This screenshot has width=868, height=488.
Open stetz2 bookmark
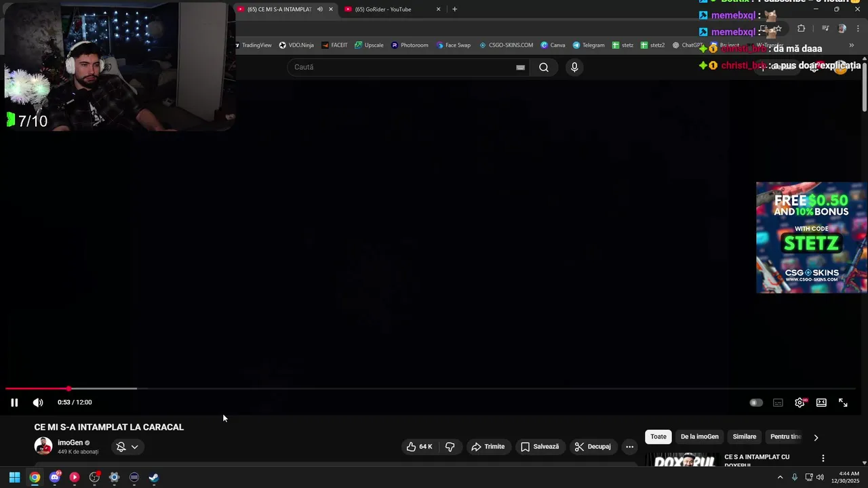(x=652, y=45)
